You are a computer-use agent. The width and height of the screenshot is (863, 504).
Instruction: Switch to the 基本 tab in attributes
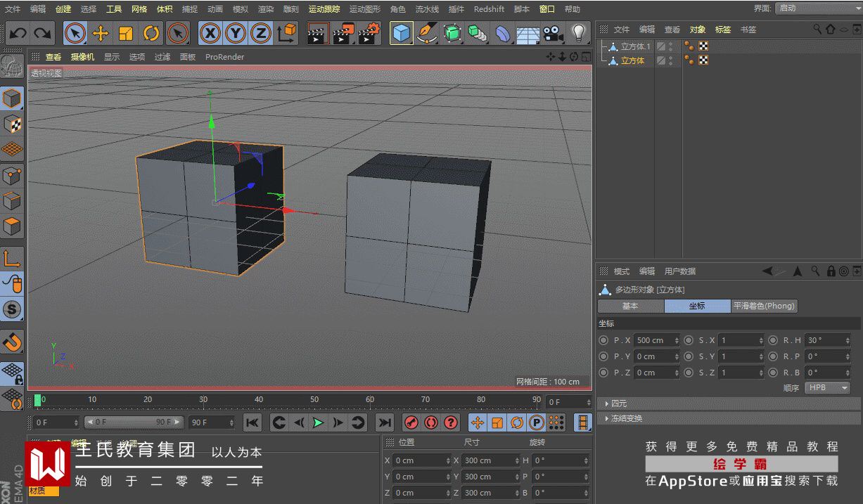tap(630, 306)
